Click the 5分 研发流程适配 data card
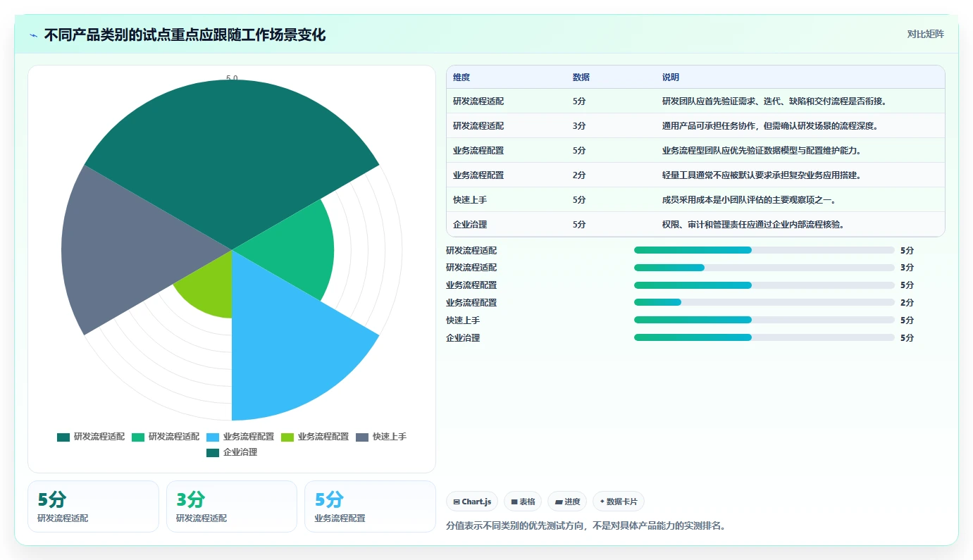 [x=93, y=506]
